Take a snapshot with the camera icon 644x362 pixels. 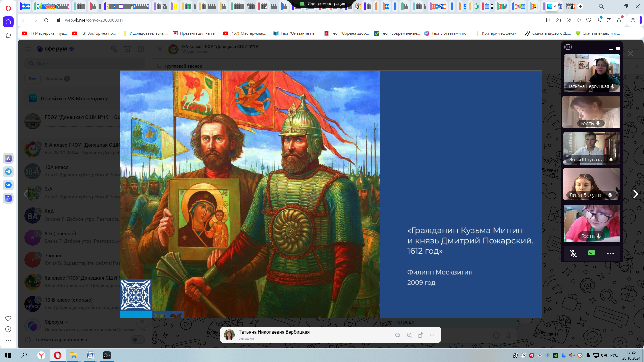[558, 20]
